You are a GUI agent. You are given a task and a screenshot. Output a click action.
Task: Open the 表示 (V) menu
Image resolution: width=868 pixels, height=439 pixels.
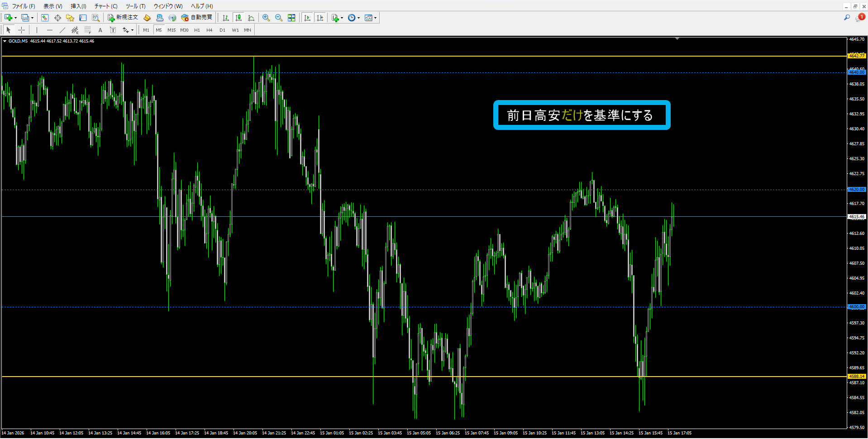click(x=52, y=6)
